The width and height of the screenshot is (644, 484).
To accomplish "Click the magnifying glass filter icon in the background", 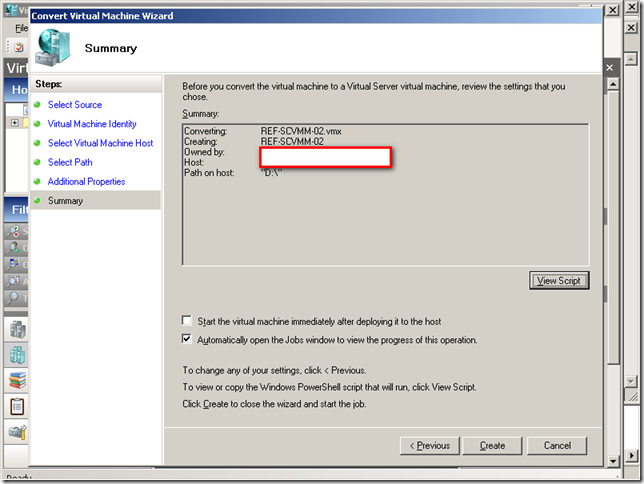I will tap(13, 297).
